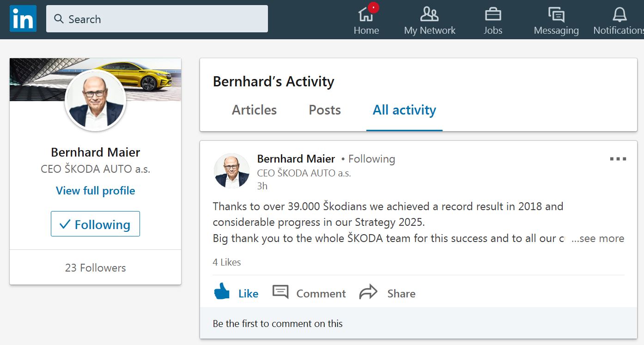This screenshot has width=644, height=345.
Task: Click the thumbs-up Like icon
Action: [222, 292]
